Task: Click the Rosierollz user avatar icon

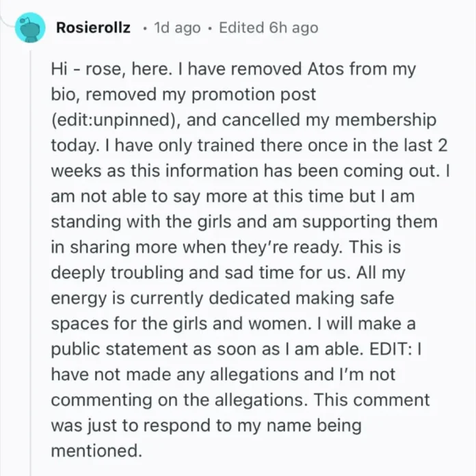Action: [x=31, y=28]
